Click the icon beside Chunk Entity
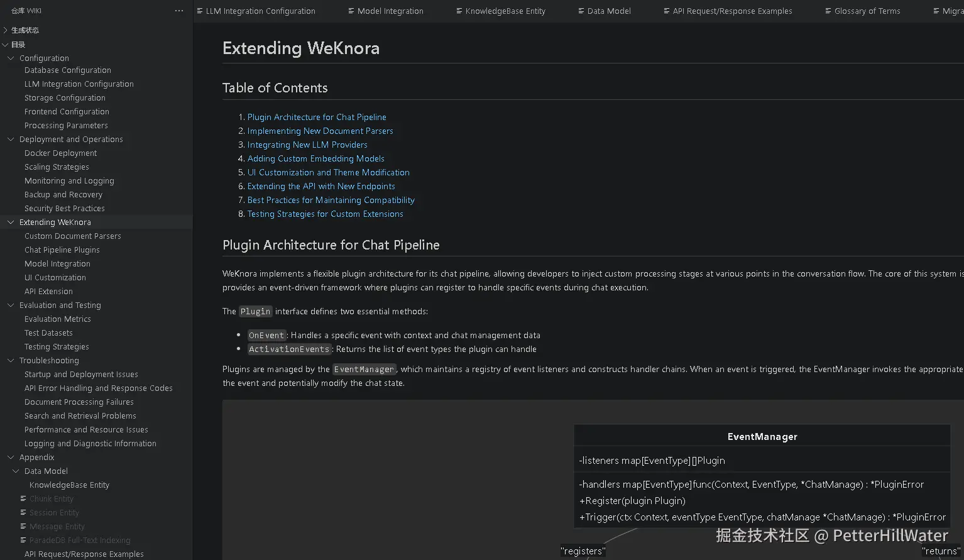The width and height of the screenshot is (964, 560). (23, 498)
